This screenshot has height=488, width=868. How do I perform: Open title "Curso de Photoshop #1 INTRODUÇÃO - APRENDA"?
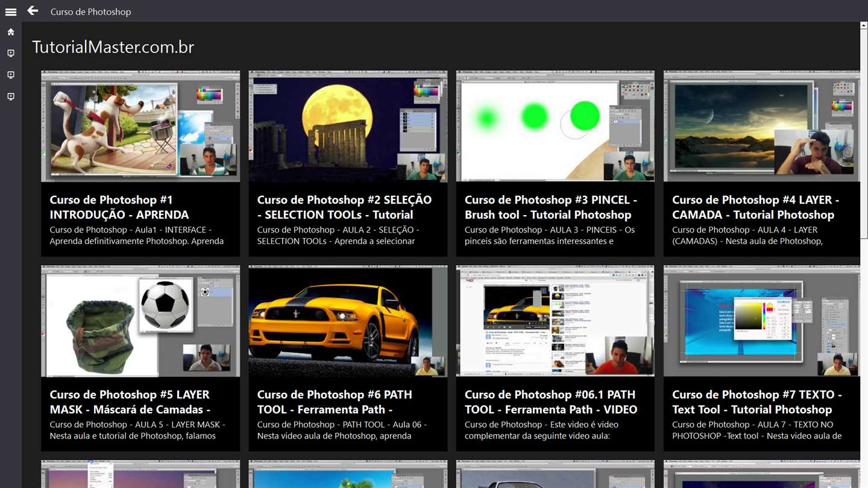(x=119, y=207)
